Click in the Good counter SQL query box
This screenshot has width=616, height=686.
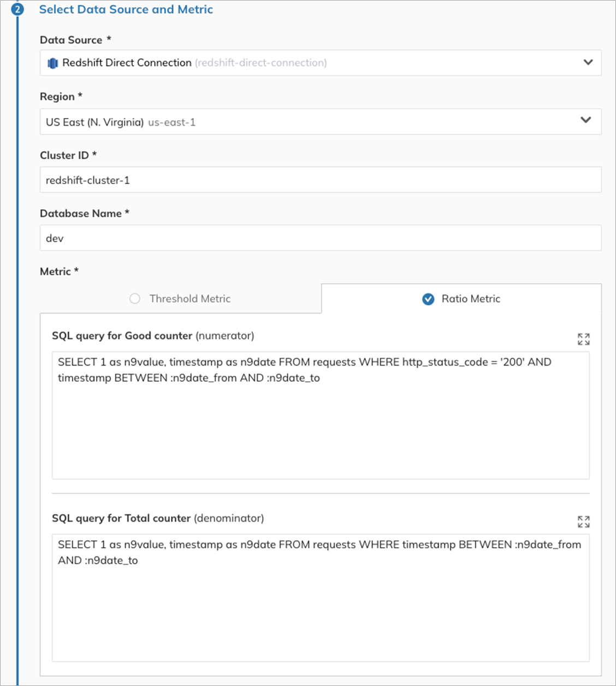[x=321, y=416]
